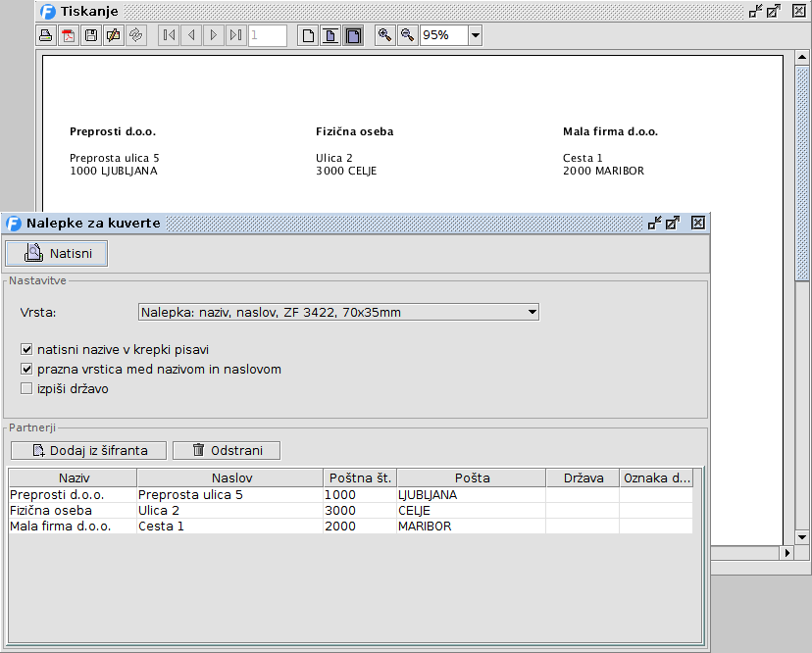Click the page number input field
This screenshot has height=653, width=812.
[267, 35]
